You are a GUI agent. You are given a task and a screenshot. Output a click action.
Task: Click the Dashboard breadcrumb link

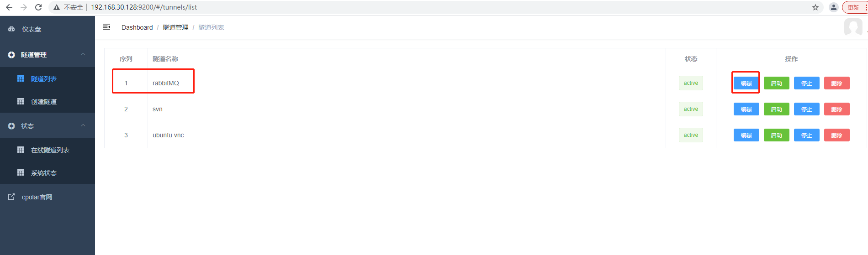tap(137, 27)
